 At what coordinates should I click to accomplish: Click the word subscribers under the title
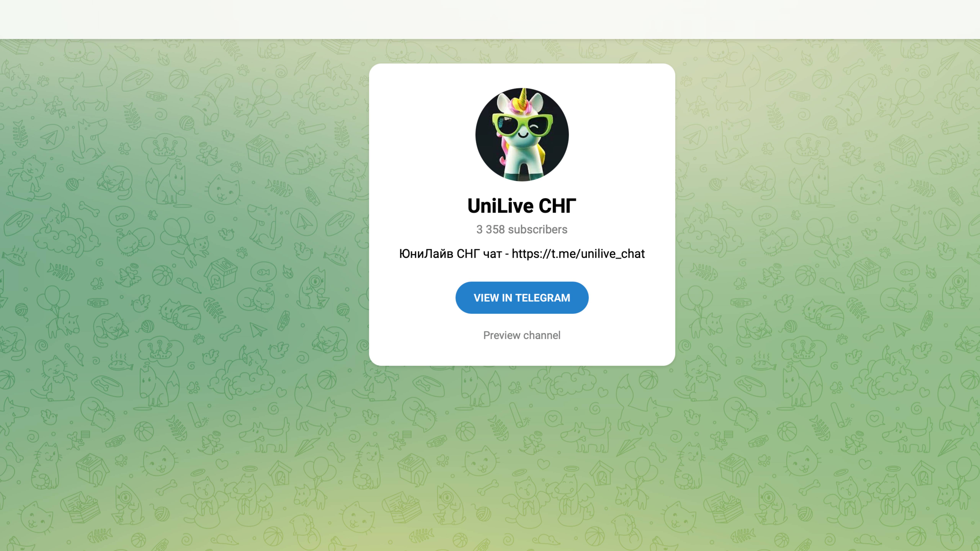pos(538,230)
